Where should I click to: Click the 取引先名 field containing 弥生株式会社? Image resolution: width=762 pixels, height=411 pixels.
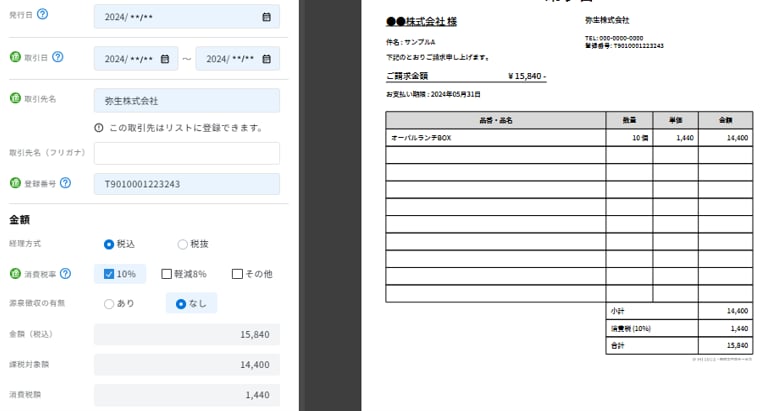pos(186,101)
